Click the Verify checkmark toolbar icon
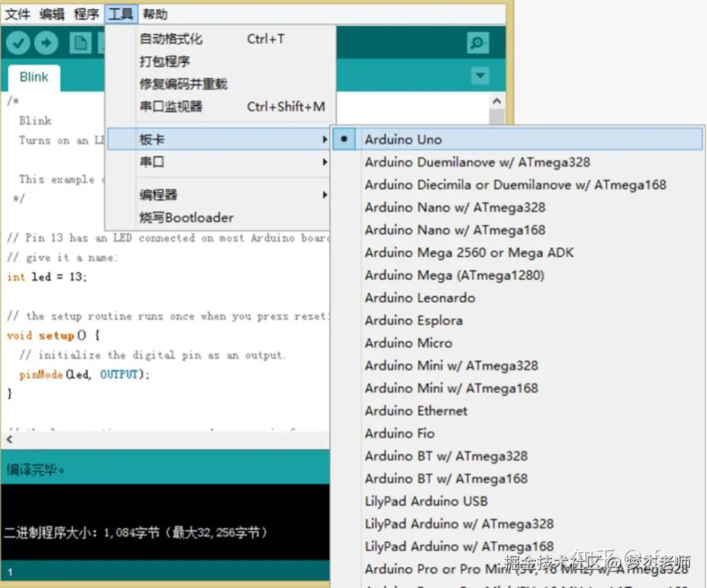The width and height of the screenshot is (707, 588). [18, 43]
